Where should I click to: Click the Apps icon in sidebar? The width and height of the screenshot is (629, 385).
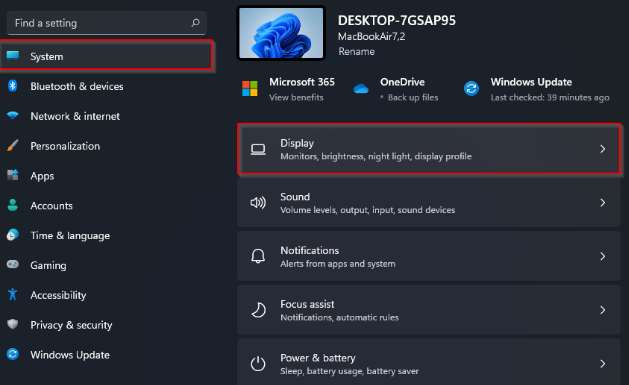click(x=13, y=175)
